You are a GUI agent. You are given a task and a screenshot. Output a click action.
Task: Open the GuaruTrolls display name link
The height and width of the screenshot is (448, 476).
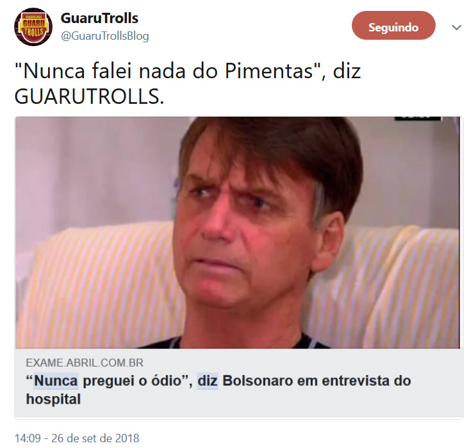point(99,18)
